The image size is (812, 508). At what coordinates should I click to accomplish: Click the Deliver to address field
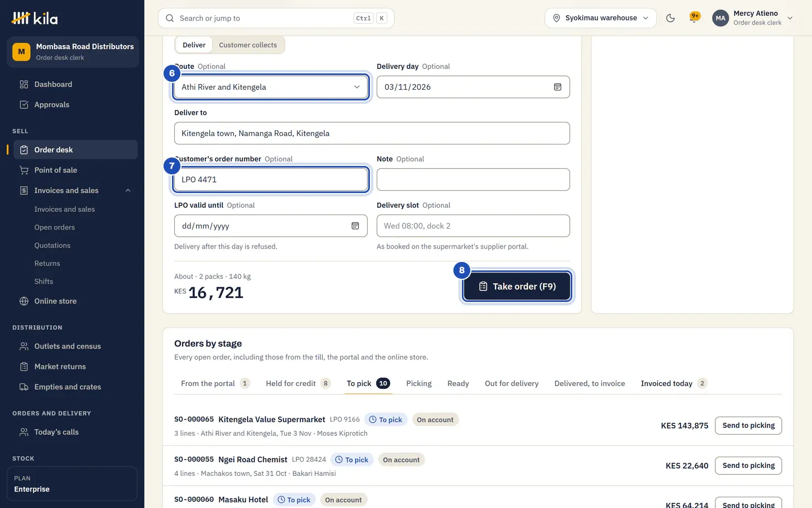click(372, 133)
